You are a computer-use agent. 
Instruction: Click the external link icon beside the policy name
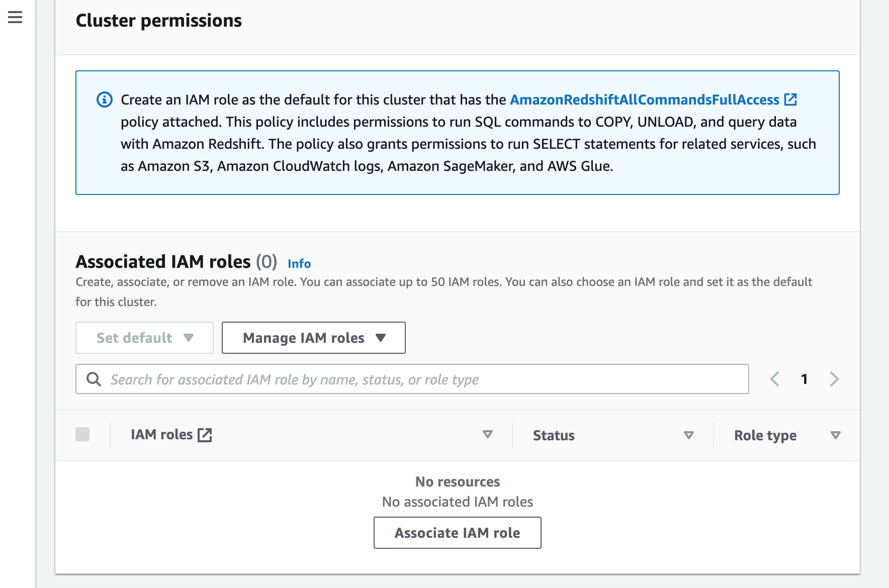pyautogui.click(x=790, y=100)
